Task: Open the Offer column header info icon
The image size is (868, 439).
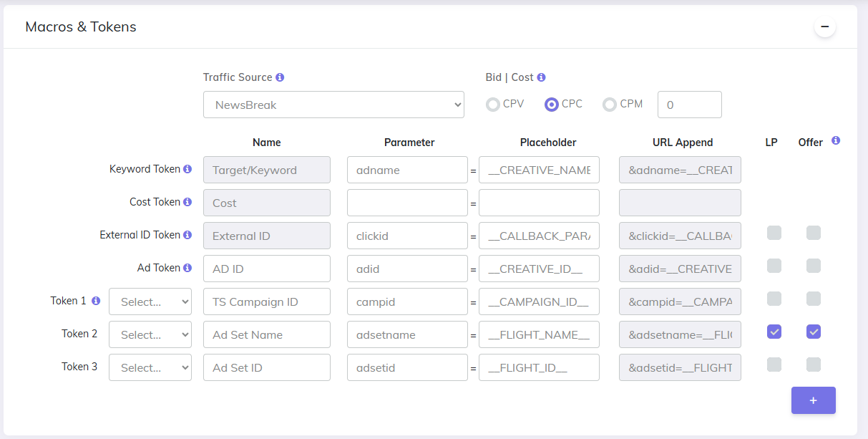Action: point(836,141)
